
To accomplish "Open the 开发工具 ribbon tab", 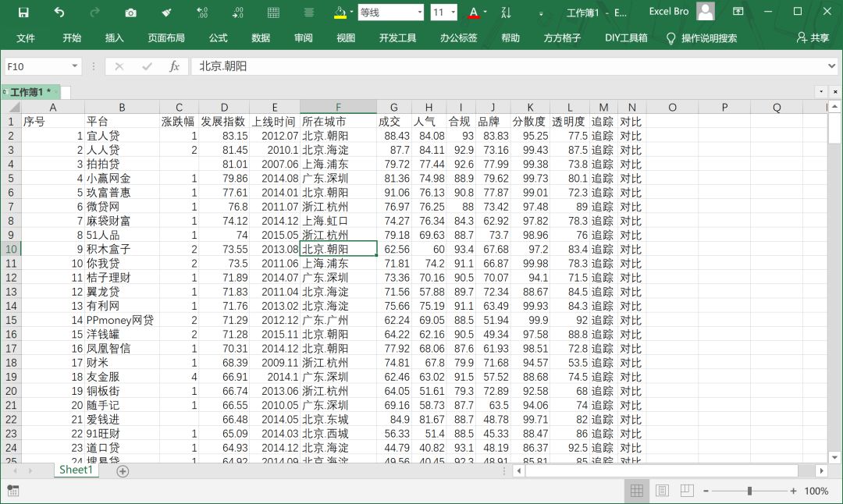I will click(397, 38).
